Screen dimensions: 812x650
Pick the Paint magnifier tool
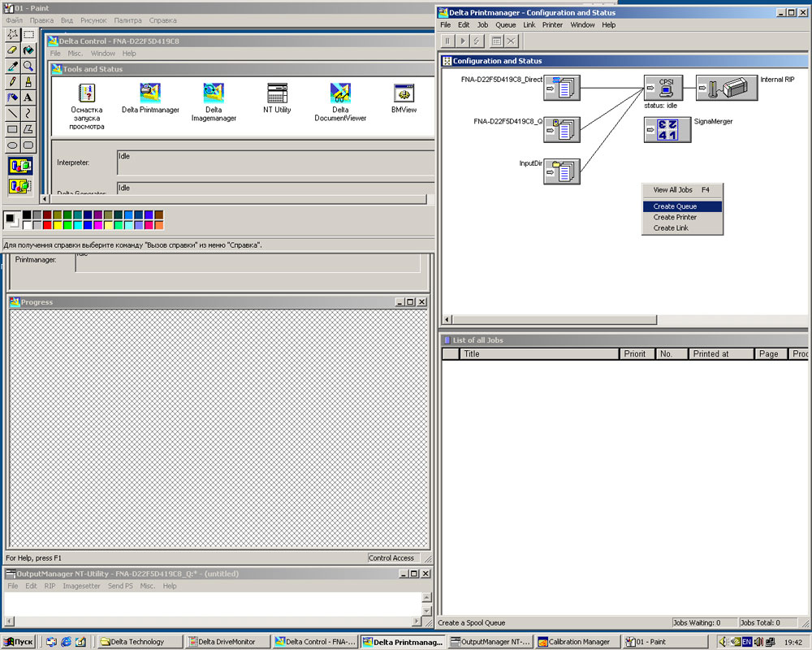pos(28,66)
